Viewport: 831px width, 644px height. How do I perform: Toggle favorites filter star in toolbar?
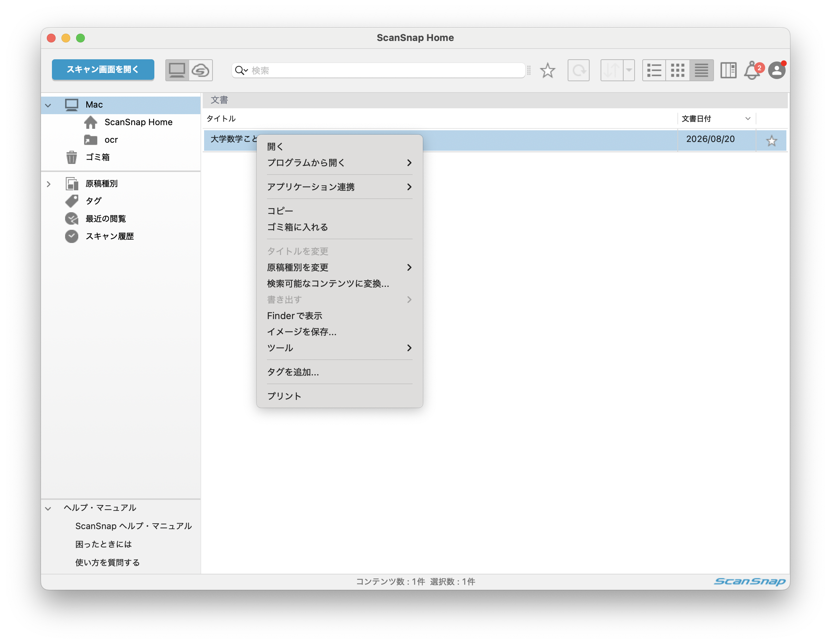point(548,70)
